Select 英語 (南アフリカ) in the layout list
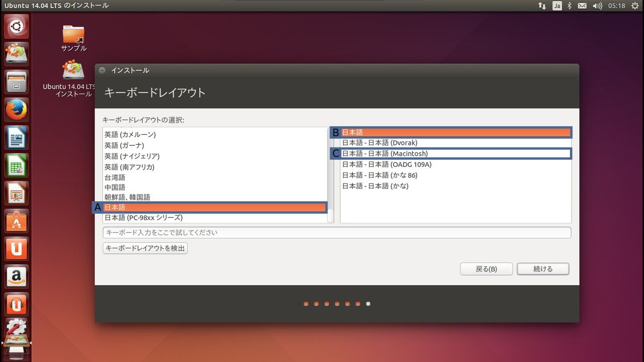The image size is (644, 362). (215, 167)
